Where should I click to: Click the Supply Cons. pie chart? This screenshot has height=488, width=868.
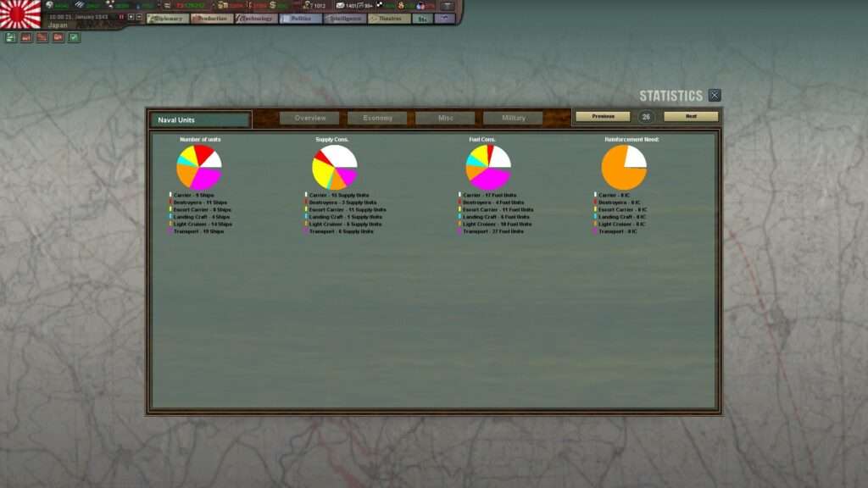pyautogui.click(x=335, y=168)
